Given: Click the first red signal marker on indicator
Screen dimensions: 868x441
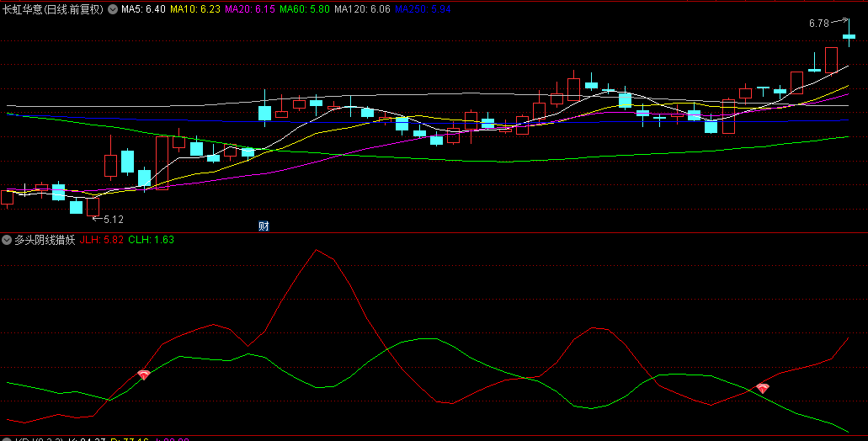Looking at the screenshot, I should tap(144, 375).
